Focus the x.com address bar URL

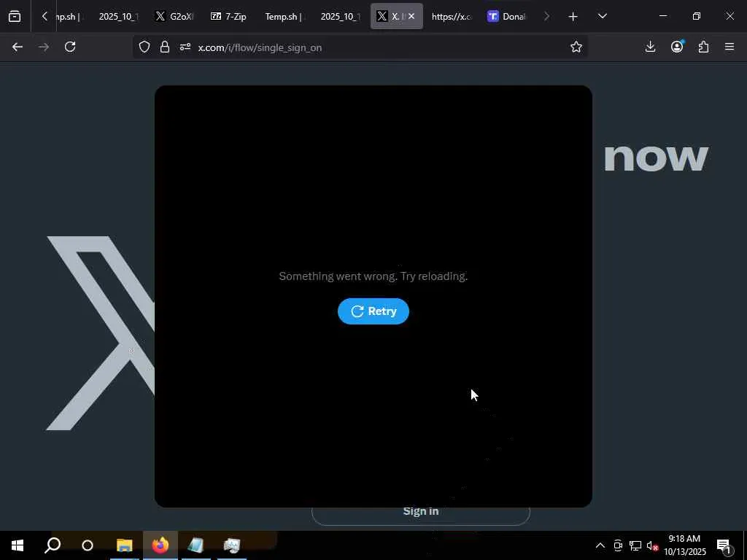pyautogui.click(x=260, y=47)
